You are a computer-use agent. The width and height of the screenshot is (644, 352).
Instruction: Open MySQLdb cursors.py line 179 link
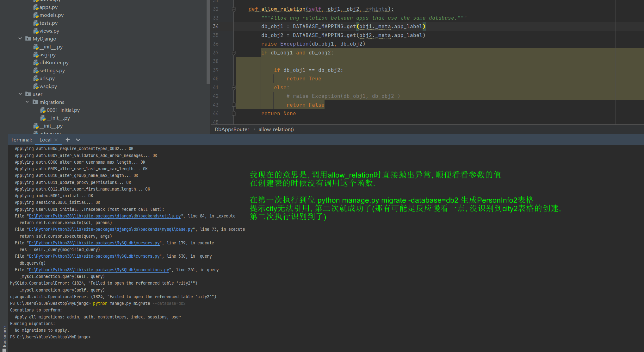94,243
